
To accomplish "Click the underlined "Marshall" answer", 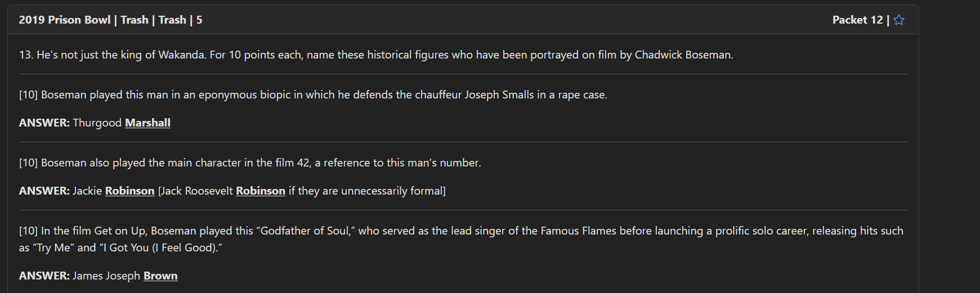I will [147, 123].
